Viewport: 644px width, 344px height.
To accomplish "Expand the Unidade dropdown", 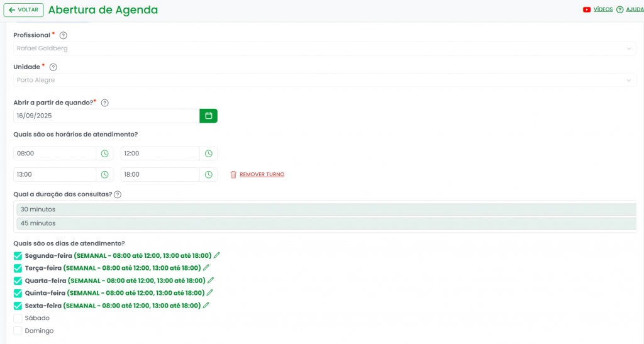I will pos(324,80).
